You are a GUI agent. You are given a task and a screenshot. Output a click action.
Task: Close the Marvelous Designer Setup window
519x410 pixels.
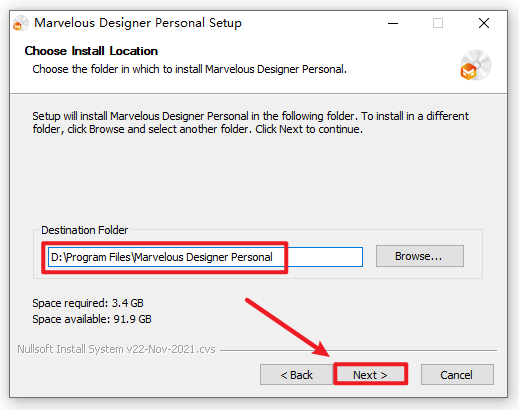[x=484, y=23]
